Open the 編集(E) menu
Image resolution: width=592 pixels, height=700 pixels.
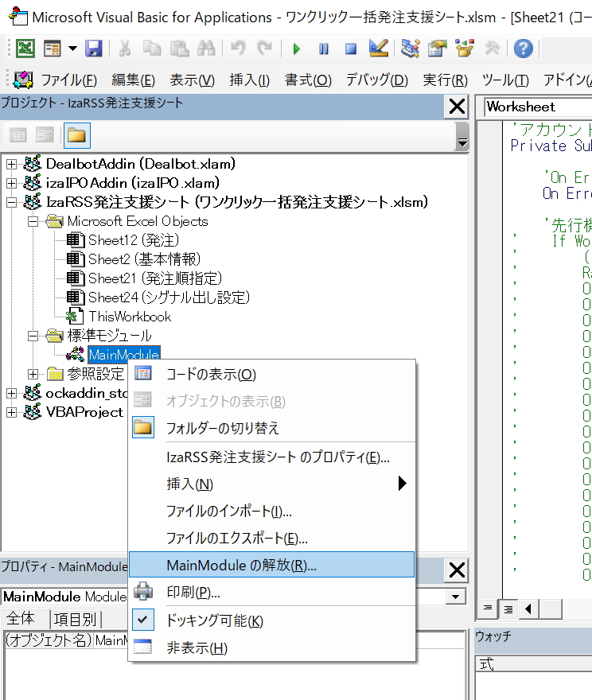133,80
